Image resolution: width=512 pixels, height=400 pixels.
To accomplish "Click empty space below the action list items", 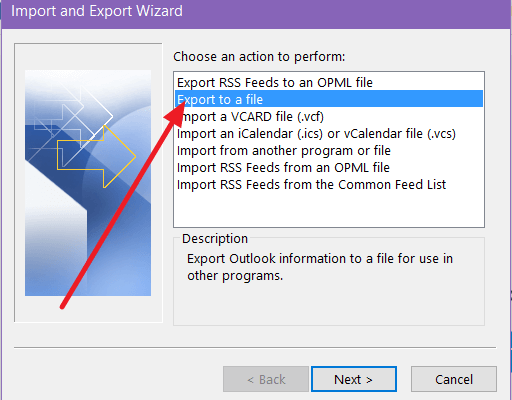I will pyautogui.click(x=329, y=210).
